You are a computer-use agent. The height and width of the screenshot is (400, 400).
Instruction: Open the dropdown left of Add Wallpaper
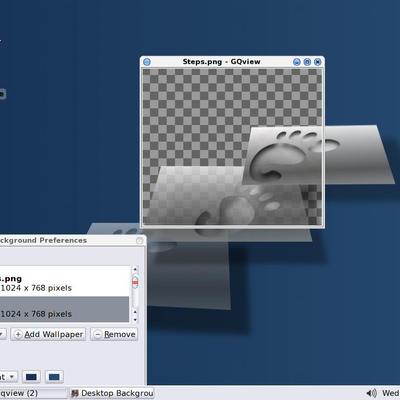coord(3,334)
